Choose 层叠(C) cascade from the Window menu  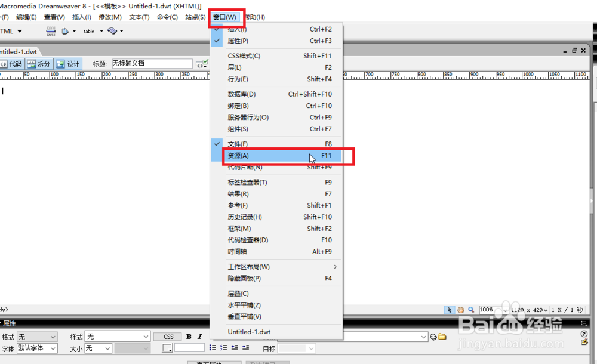276,294
